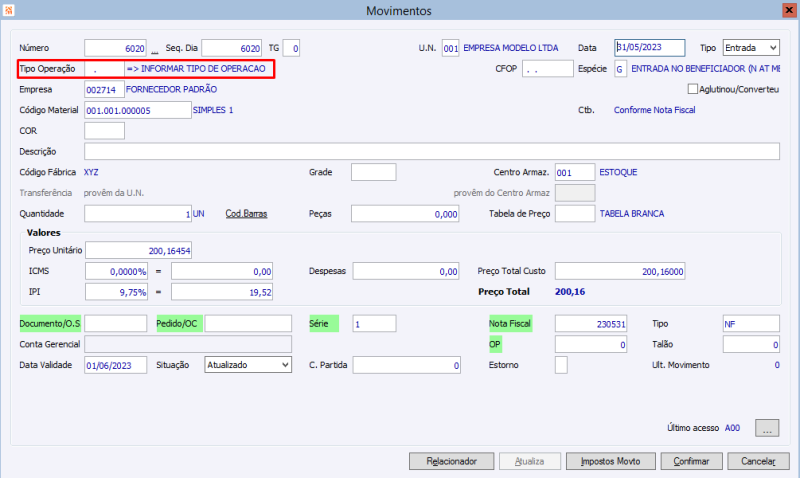Click the Empresa code field 002714
This screenshot has width=800, height=478.
[x=105, y=90]
